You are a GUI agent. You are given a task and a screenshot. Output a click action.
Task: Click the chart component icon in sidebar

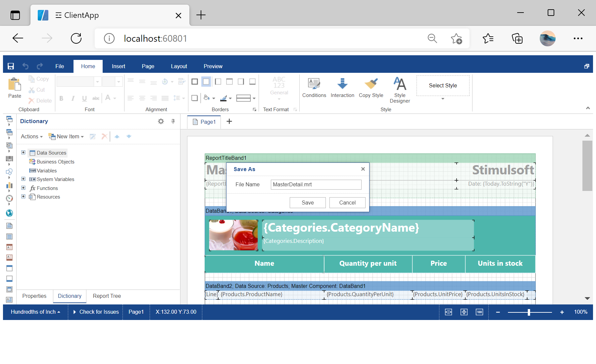pyautogui.click(x=9, y=185)
